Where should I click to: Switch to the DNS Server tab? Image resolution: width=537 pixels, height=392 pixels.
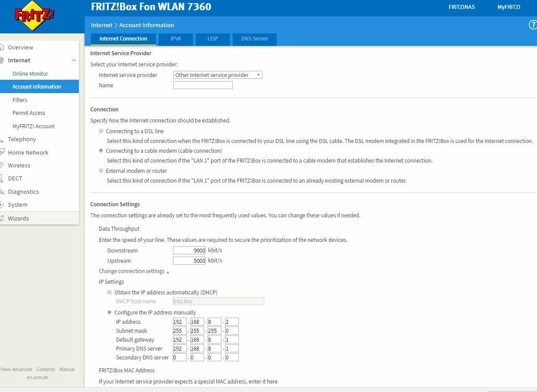tap(254, 39)
